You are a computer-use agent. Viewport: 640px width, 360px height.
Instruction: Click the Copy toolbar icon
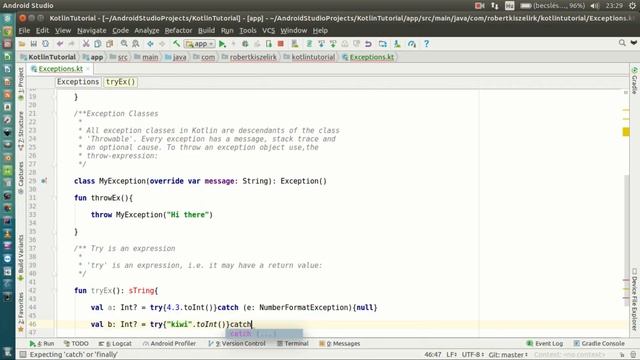point(98,44)
